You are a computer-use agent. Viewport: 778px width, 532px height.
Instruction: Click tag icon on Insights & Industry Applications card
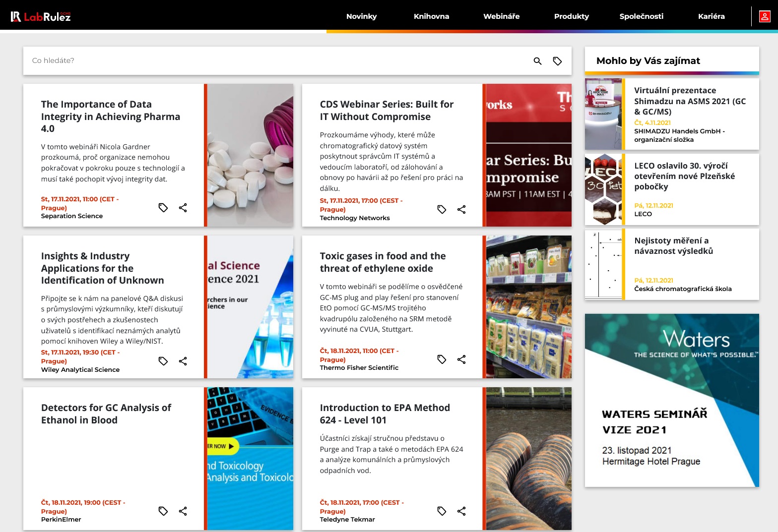(163, 361)
